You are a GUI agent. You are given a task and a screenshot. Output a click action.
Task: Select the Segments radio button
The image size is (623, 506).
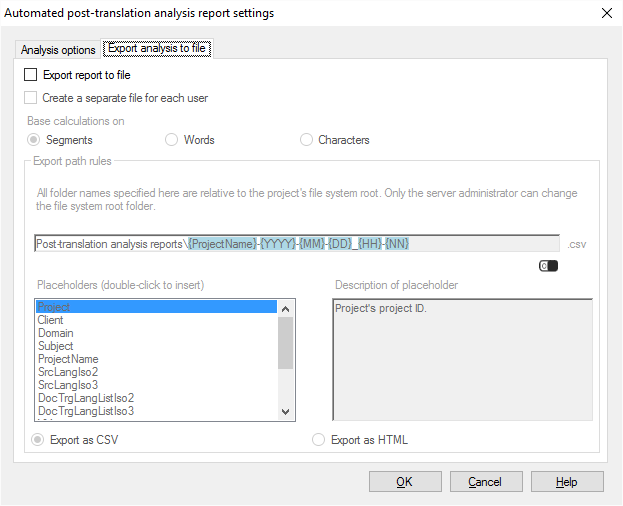click(x=35, y=140)
